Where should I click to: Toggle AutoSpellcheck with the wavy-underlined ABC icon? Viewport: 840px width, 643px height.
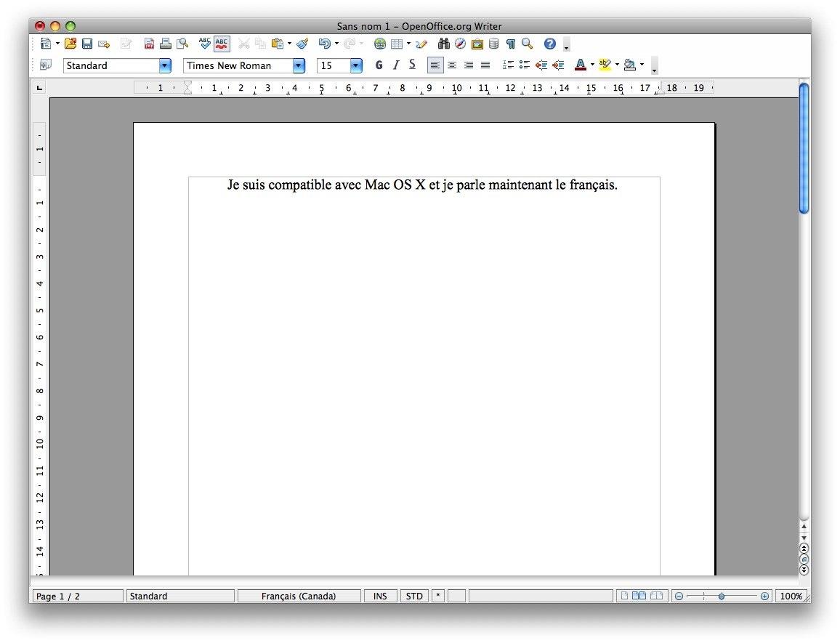click(222, 44)
